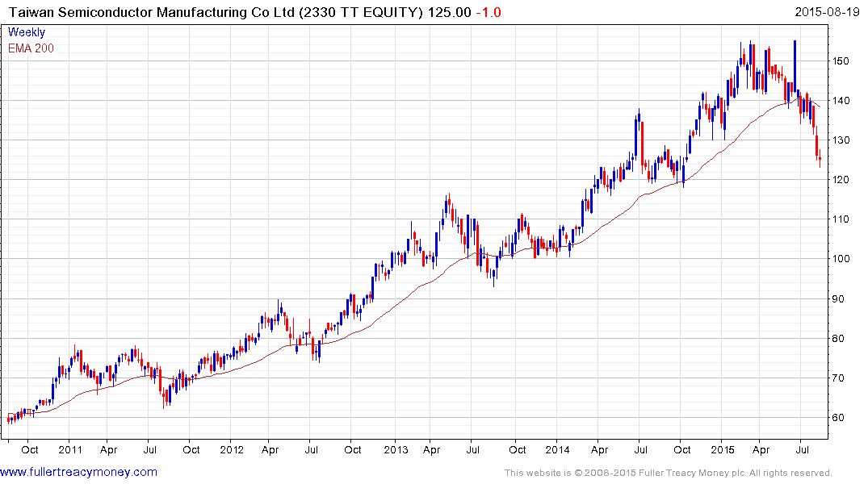The width and height of the screenshot is (868, 484).
Task: Open the www.fullertreacymoney.com link
Action: (78, 472)
